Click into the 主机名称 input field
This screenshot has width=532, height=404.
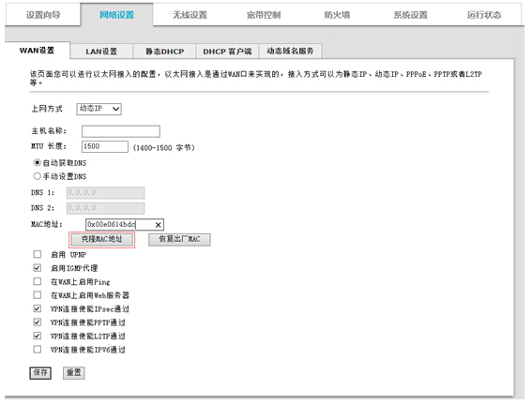121,131
